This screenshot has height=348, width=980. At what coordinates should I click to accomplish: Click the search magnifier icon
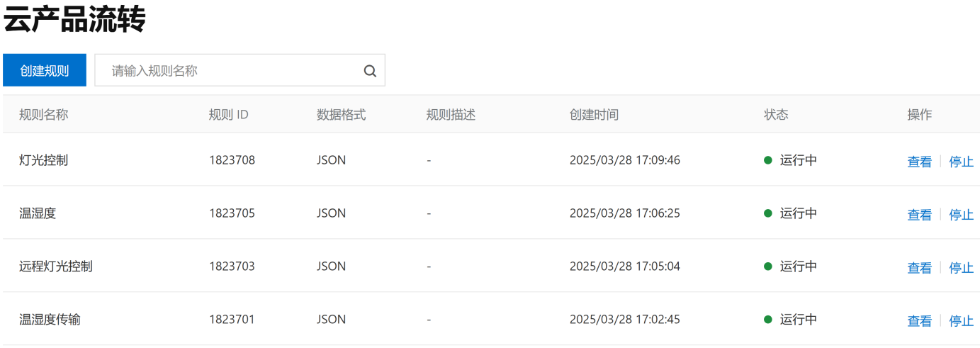pos(370,71)
